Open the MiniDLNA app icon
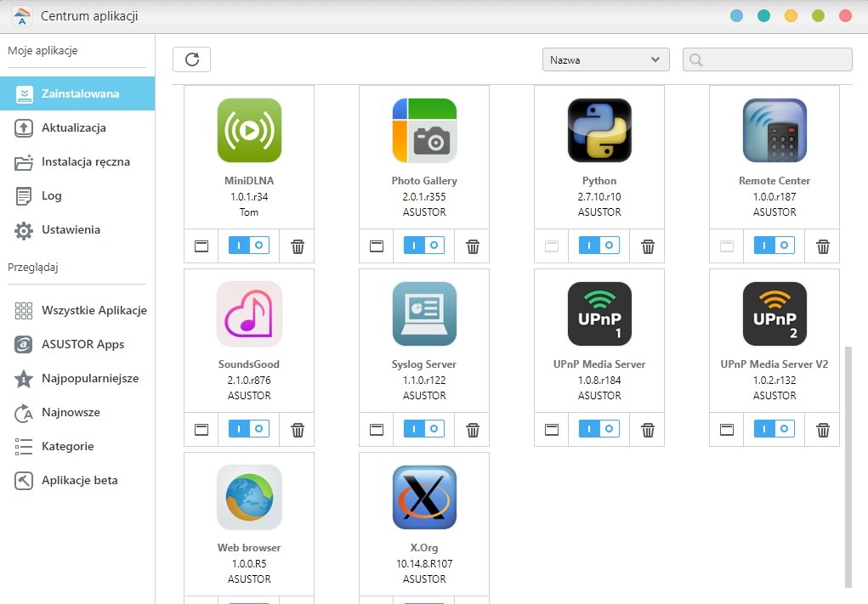The image size is (868, 604). point(249,131)
